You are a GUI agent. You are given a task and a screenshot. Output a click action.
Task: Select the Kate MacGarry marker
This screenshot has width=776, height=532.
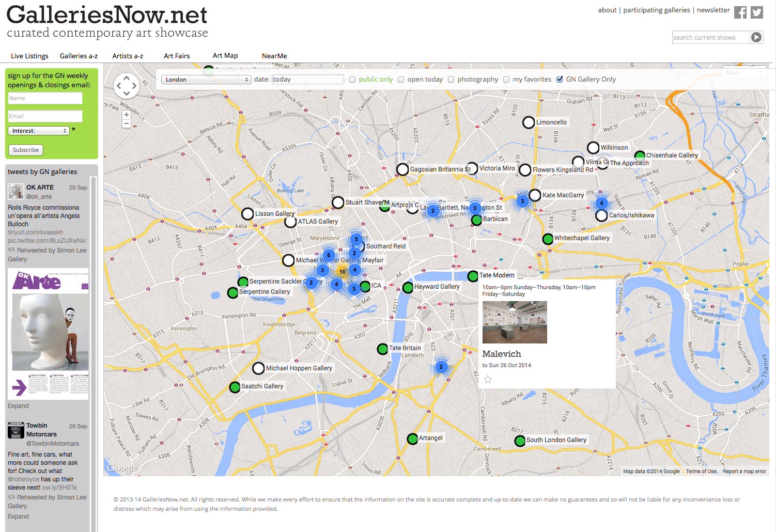click(535, 195)
